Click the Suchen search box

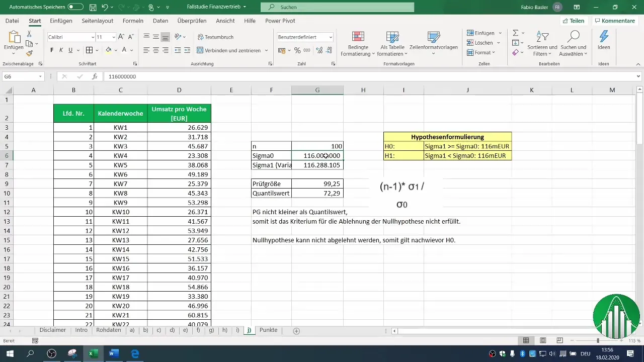[x=337, y=7]
